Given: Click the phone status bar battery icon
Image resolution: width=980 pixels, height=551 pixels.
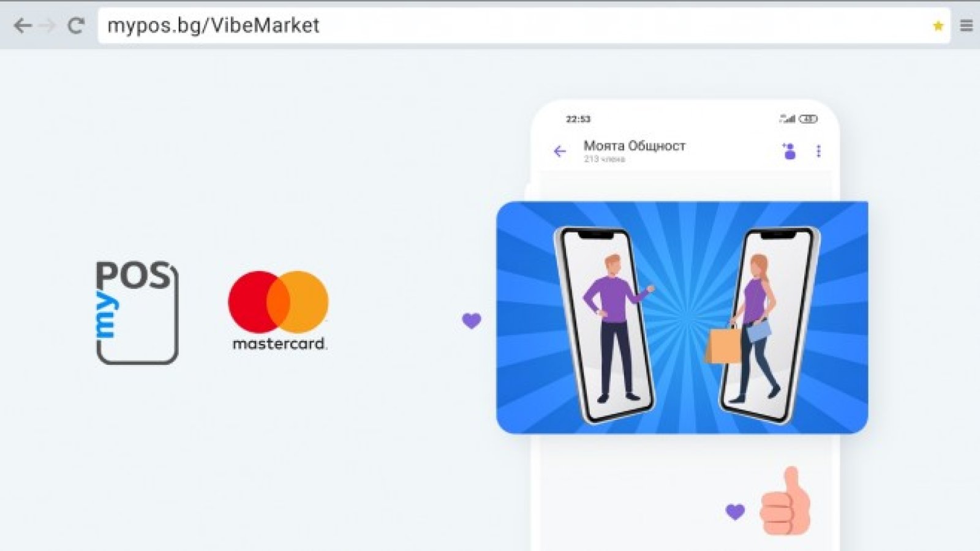Looking at the screenshot, I should click(809, 119).
